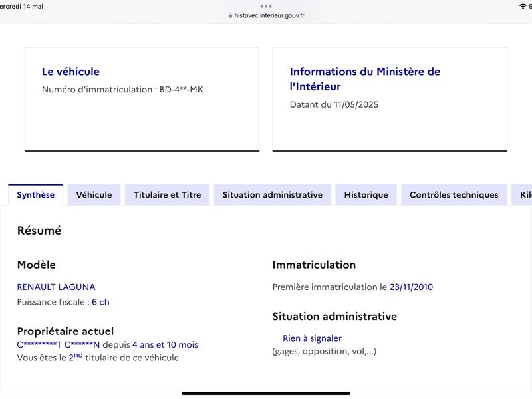Click the RENAULT LAGUNA model text
Screen dimensions: 532x399
57,287
